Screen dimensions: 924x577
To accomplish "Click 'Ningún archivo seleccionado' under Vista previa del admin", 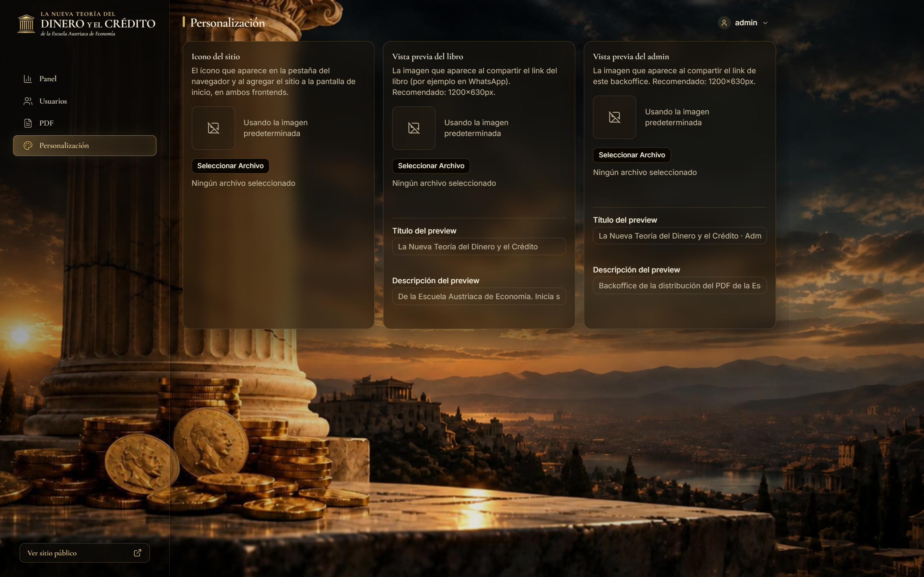I will 645,172.
